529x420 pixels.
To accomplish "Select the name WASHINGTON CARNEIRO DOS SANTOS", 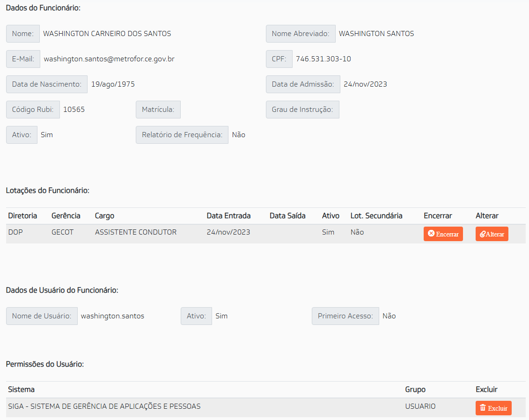I will [x=107, y=34].
